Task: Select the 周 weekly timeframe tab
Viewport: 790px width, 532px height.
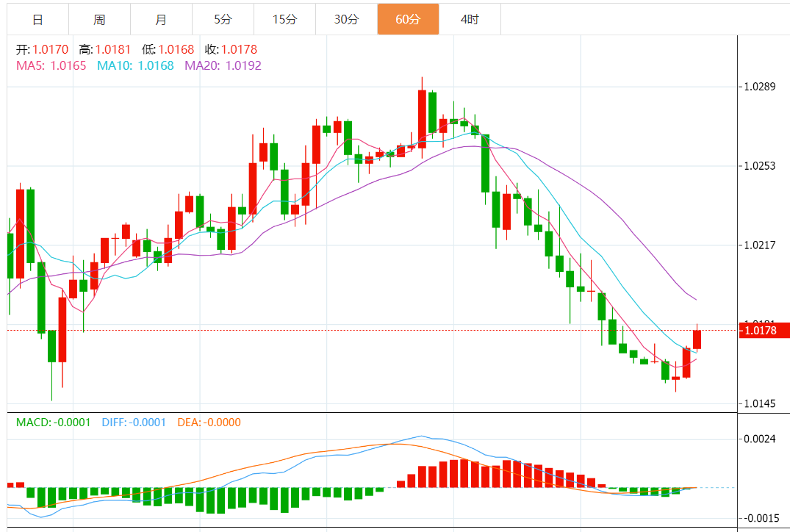Action: [x=99, y=19]
